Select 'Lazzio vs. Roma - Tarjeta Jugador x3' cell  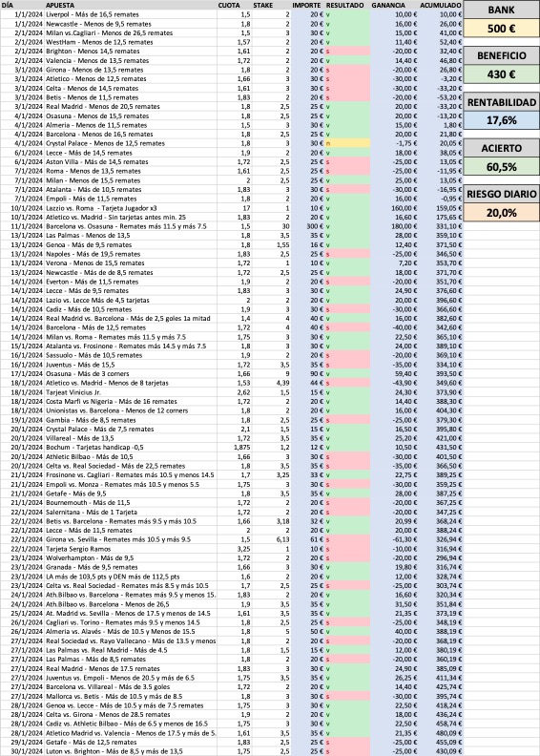(x=131, y=208)
